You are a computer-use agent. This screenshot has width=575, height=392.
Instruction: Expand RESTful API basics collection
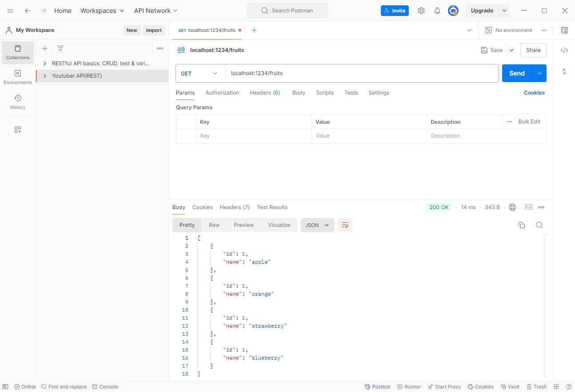tap(45, 63)
